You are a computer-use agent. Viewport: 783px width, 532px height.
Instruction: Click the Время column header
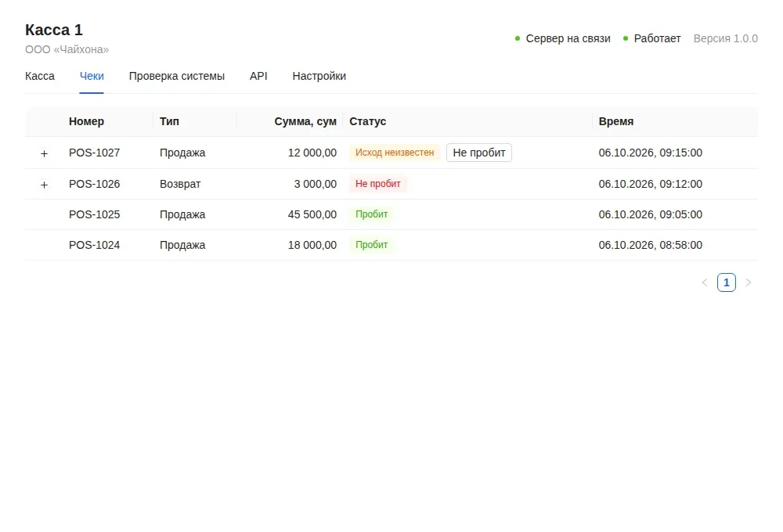[x=615, y=121]
